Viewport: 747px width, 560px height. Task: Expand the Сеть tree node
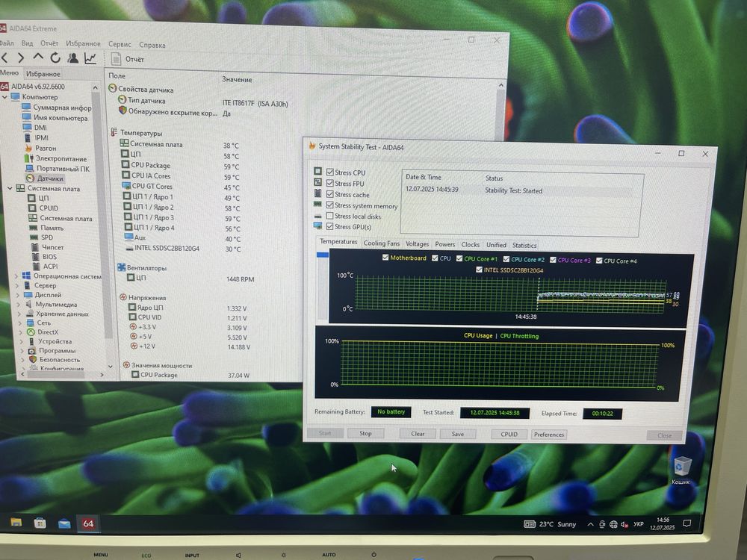19,323
